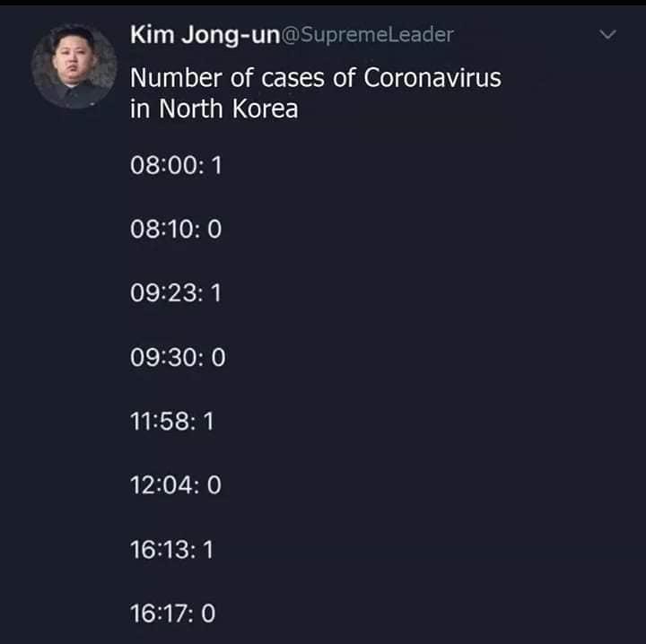Screen dimensions: 646x644
Task: Open the Kim Jong-un display name
Action: 205,36
